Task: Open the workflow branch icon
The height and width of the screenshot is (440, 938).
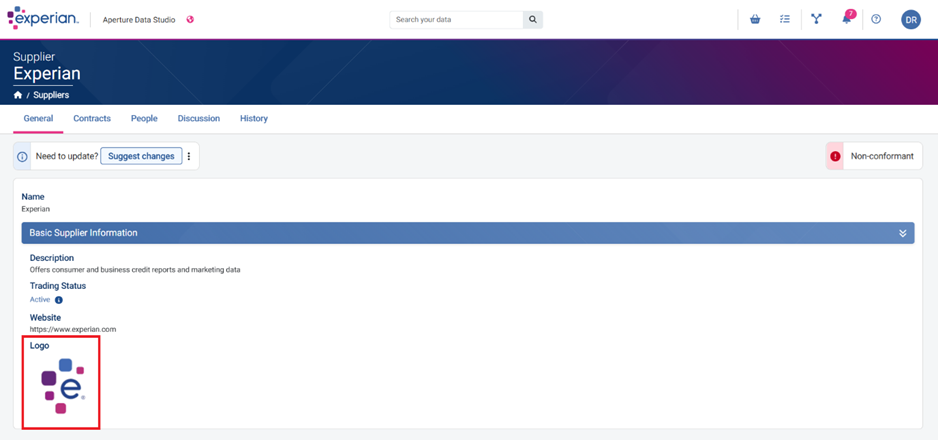Action: tap(816, 19)
